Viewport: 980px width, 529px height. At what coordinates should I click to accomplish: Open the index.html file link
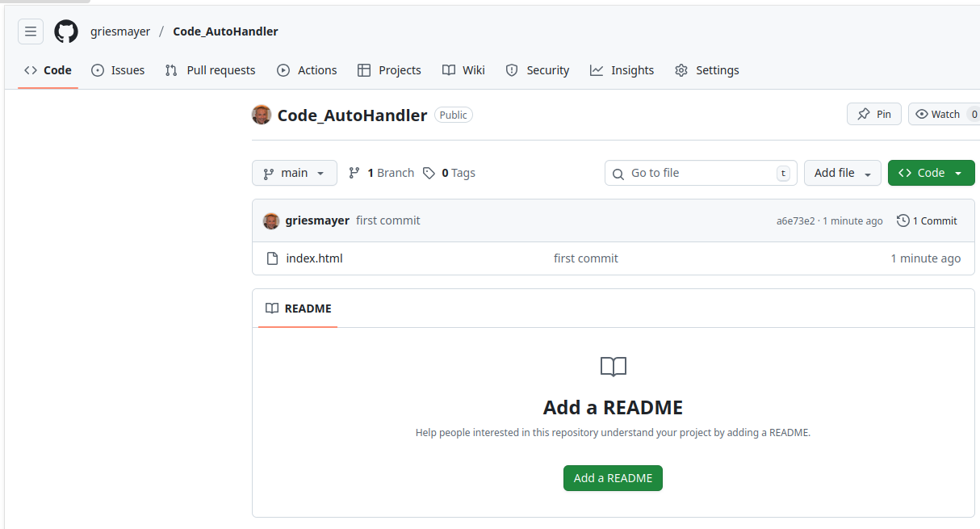tap(314, 258)
